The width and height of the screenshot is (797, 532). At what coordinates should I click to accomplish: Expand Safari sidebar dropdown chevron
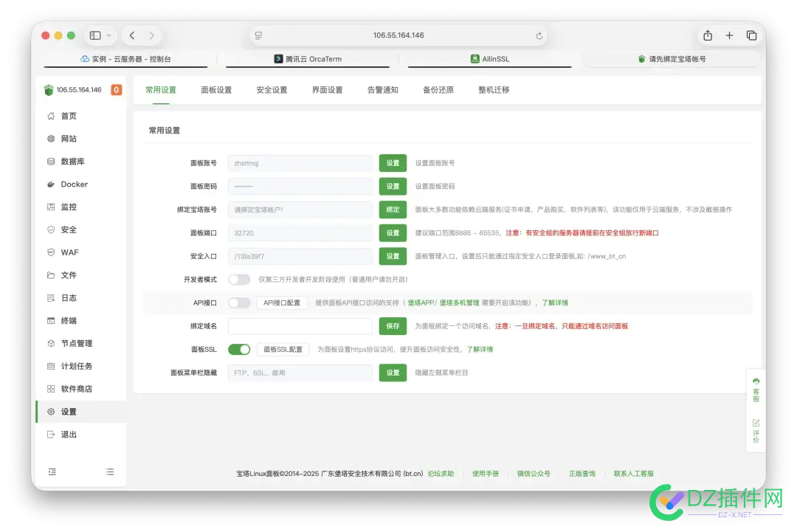tap(108, 35)
